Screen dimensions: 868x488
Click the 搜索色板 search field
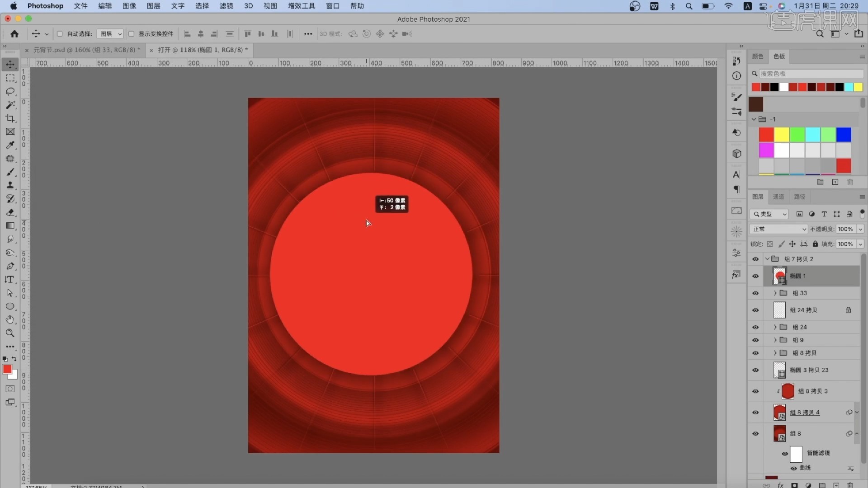click(x=811, y=74)
